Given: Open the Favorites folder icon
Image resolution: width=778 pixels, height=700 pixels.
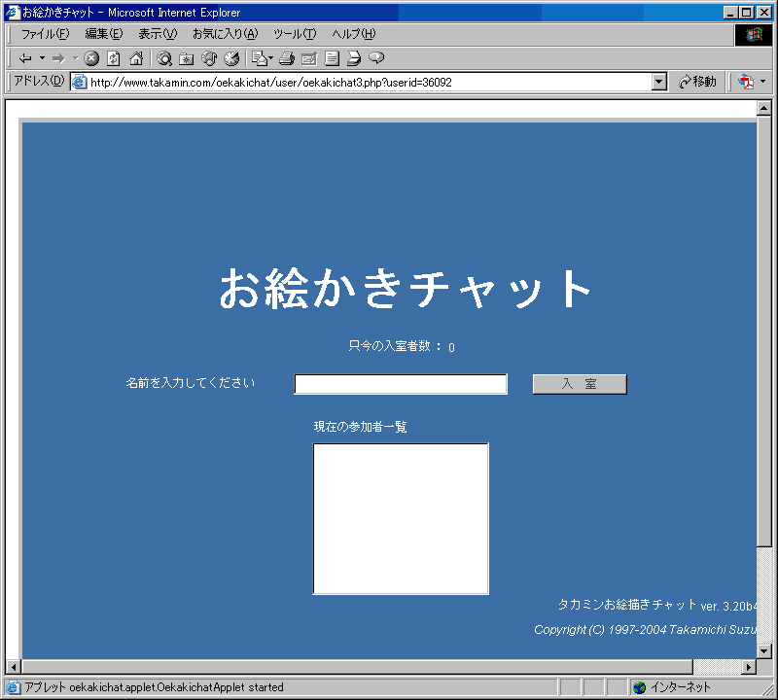Looking at the screenshot, I should click(187, 58).
